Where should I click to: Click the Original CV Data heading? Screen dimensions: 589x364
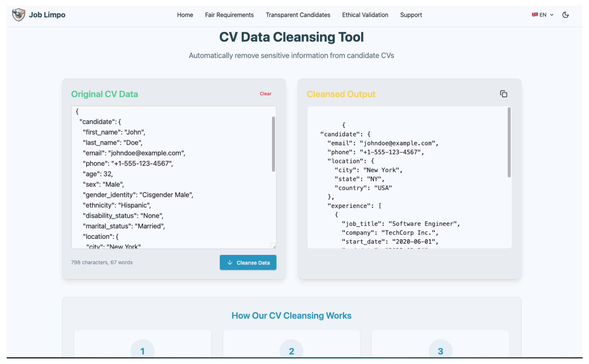(x=104, y=94)
